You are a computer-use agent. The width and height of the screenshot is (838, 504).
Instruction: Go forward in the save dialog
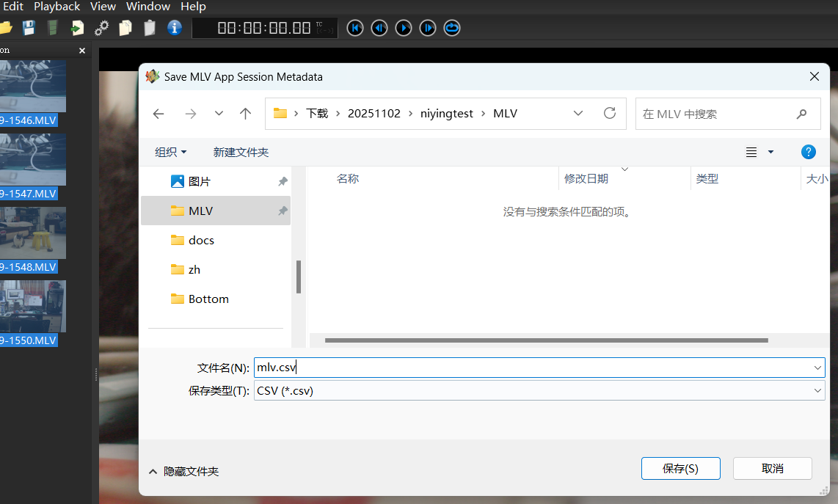[190, 113]
